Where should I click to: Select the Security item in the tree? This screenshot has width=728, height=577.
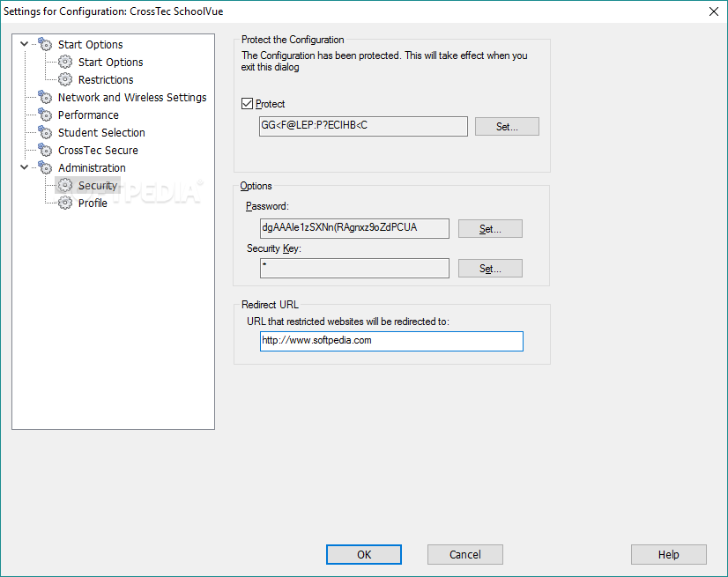pos(98,186)
